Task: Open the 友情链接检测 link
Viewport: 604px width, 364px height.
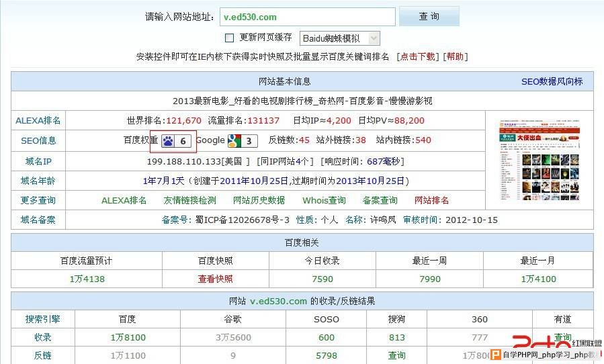Action: pos(190,200)
